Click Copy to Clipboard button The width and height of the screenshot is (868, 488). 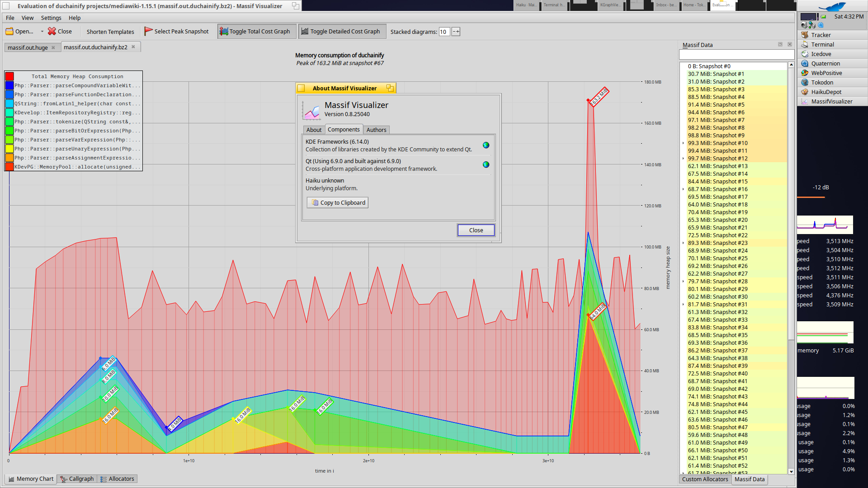coord(338,203)
